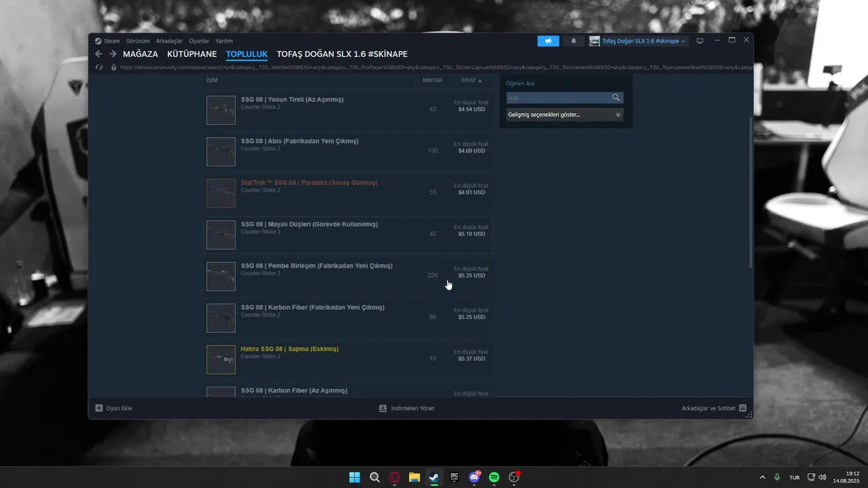
Task: Open the Arkadaşlar menu
Action: coord(170,41)
